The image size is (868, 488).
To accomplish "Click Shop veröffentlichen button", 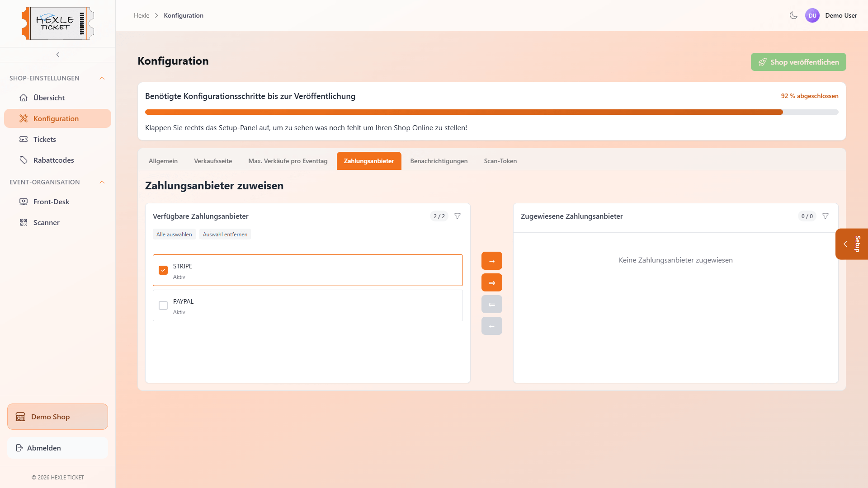I will pos(798,62).
